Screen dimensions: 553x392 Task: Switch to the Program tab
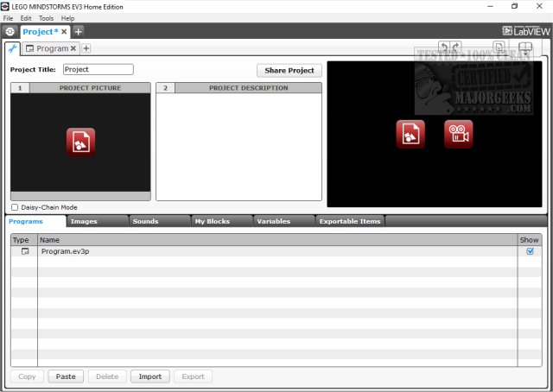[x=52, y=48]
